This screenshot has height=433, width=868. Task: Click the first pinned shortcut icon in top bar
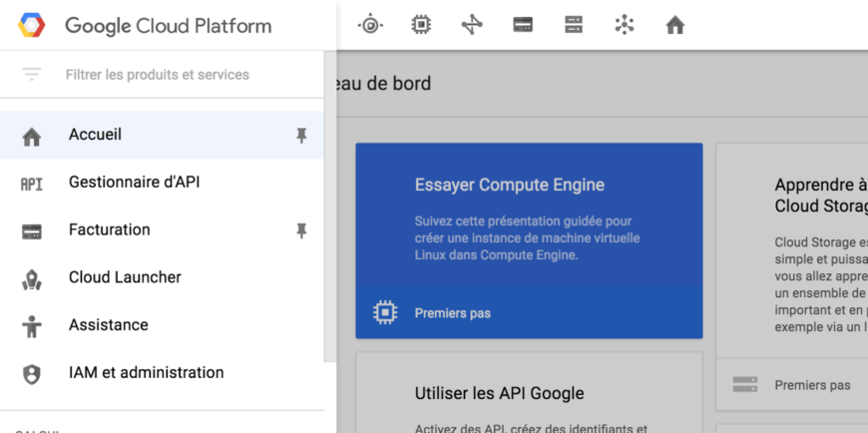click(370, 25)
